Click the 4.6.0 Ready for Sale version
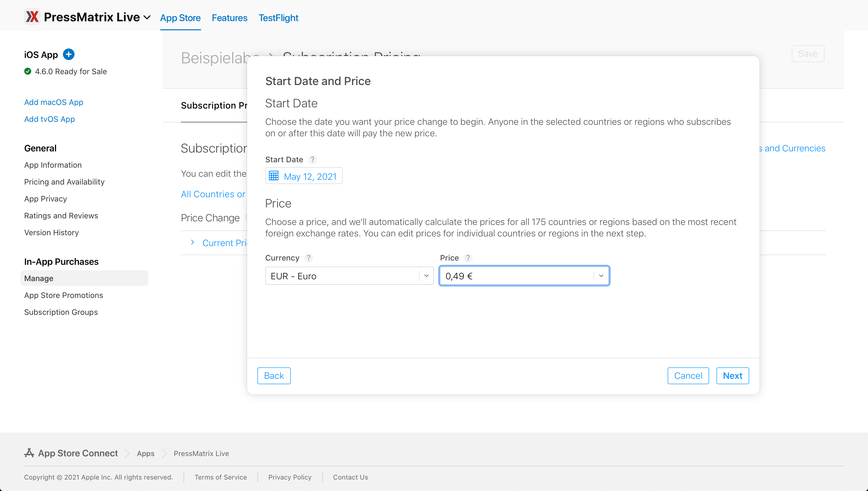868x491 pixels. (71, 71)
